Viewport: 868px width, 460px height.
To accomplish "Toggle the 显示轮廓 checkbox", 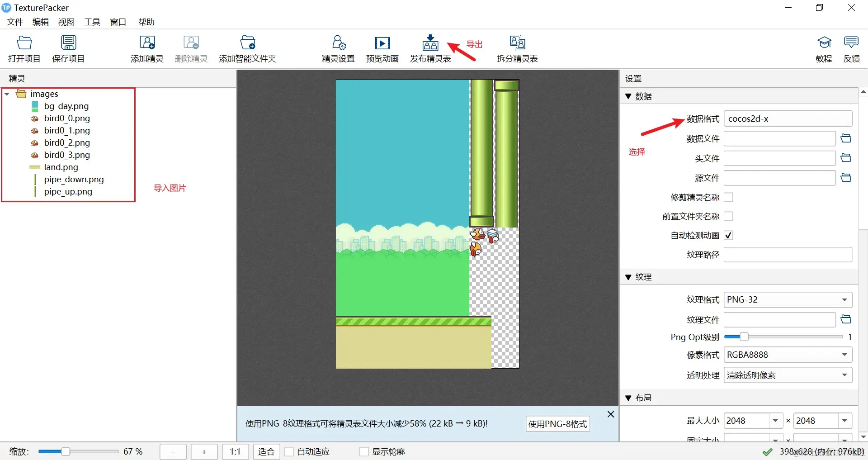I will click(364, 451).
